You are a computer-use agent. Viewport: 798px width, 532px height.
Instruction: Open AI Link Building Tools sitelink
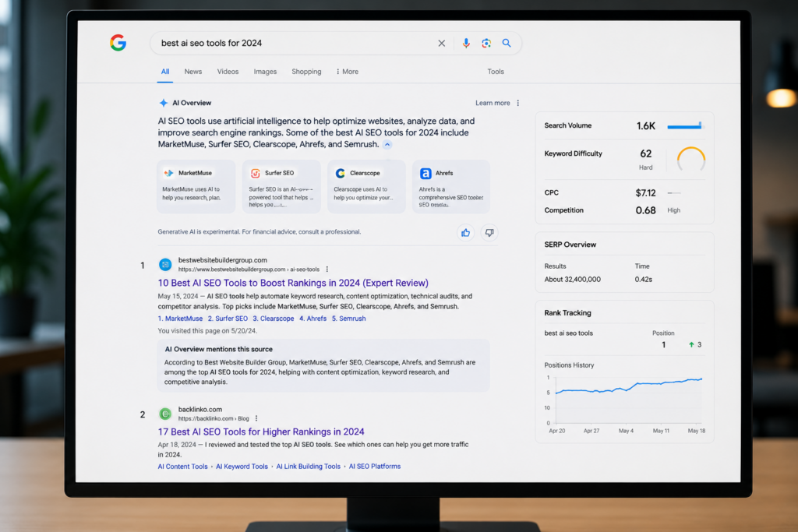(x=309, y=467)
